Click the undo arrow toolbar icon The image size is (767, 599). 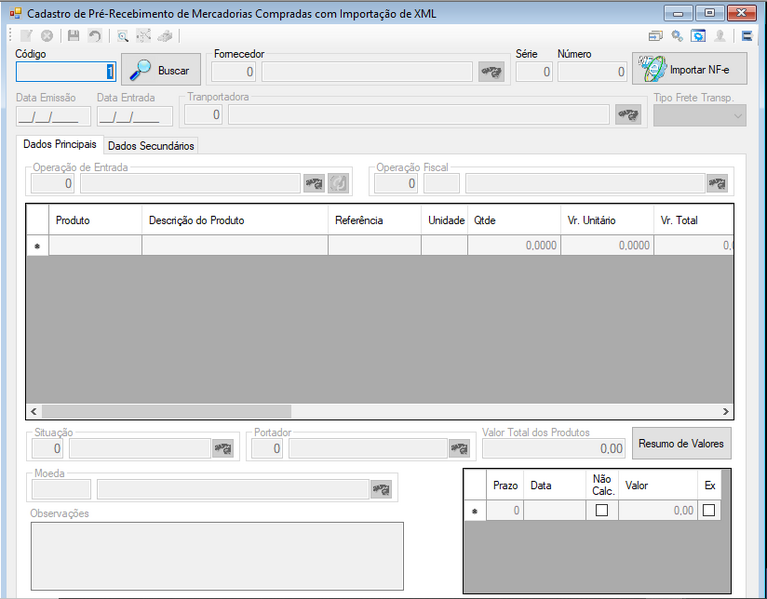[x=94, y=36]
